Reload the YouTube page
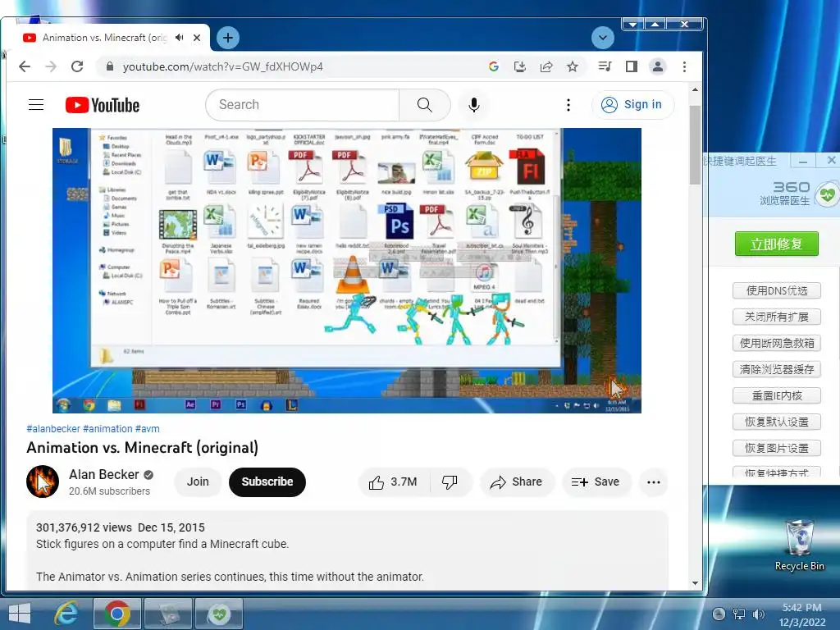 (77, 66)
